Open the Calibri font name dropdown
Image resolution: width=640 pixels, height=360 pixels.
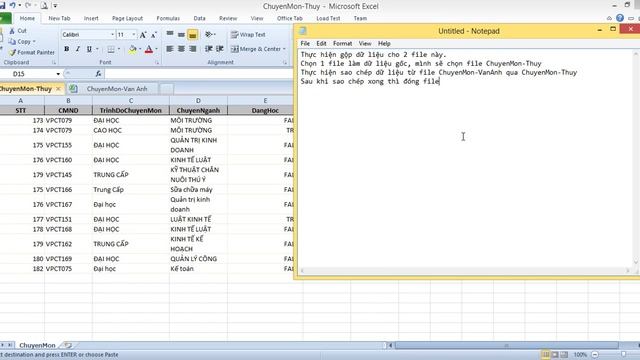pos(112,35)
